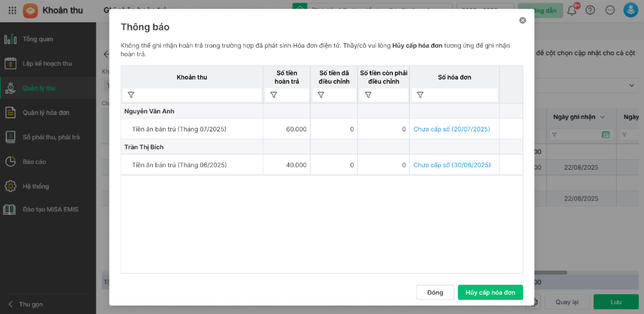Open filter icon for Khoản thu column
The height and width of the screenshot is (314, 644).
point(131,95)
